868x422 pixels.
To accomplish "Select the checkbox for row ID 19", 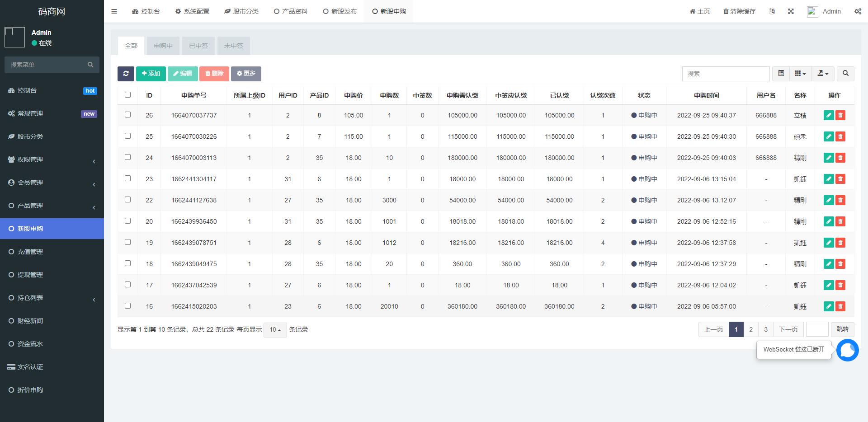I will click(x=127, y=242).
